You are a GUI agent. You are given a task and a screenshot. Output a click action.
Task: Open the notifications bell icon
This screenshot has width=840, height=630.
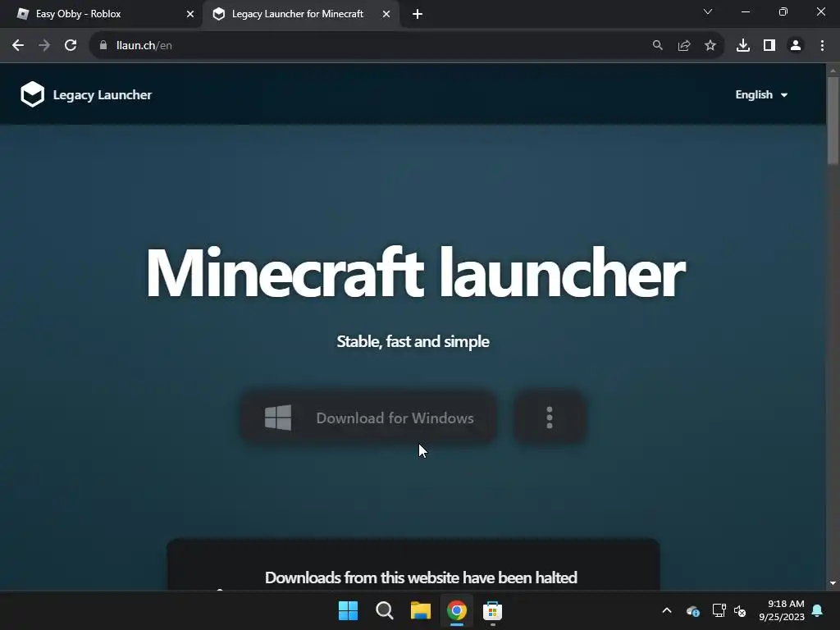click(x=818, y=610)
